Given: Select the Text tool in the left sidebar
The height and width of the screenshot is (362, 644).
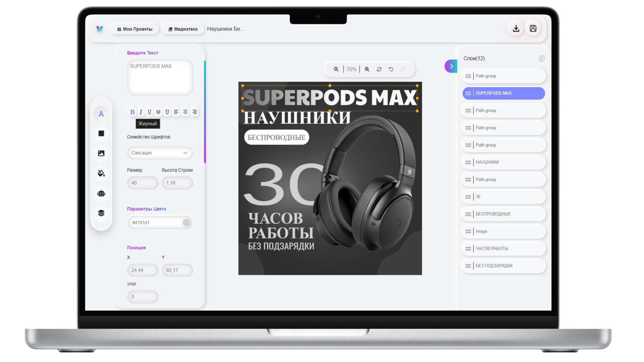Looking at the screenshot, I should click(101, 114).
